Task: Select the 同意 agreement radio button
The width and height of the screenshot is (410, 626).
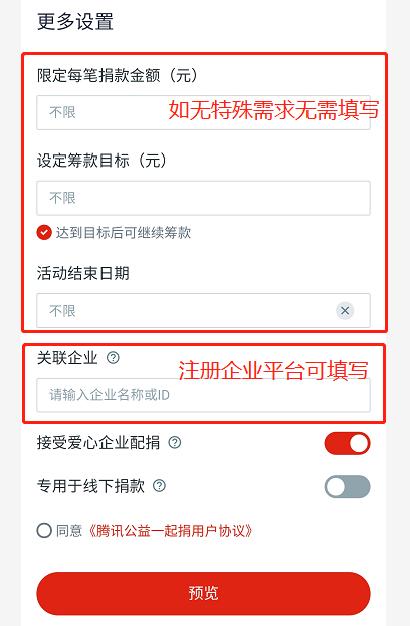Action: tap(44, 531)
